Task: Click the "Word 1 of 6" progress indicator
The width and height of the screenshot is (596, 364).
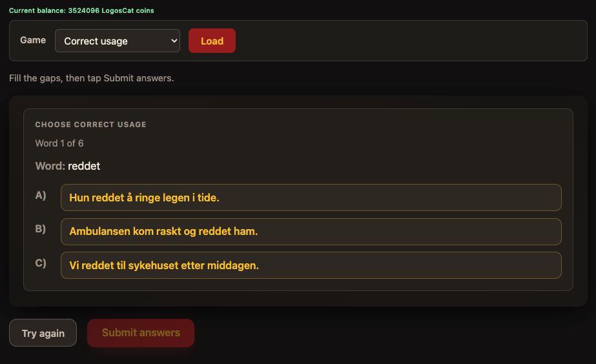Action: [x=59, y=143]
